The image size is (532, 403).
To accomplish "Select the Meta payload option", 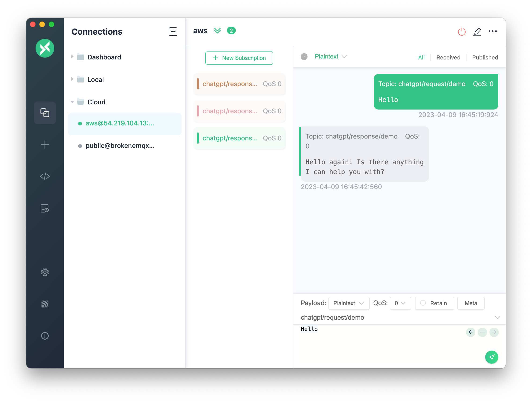I will [471, 303].
